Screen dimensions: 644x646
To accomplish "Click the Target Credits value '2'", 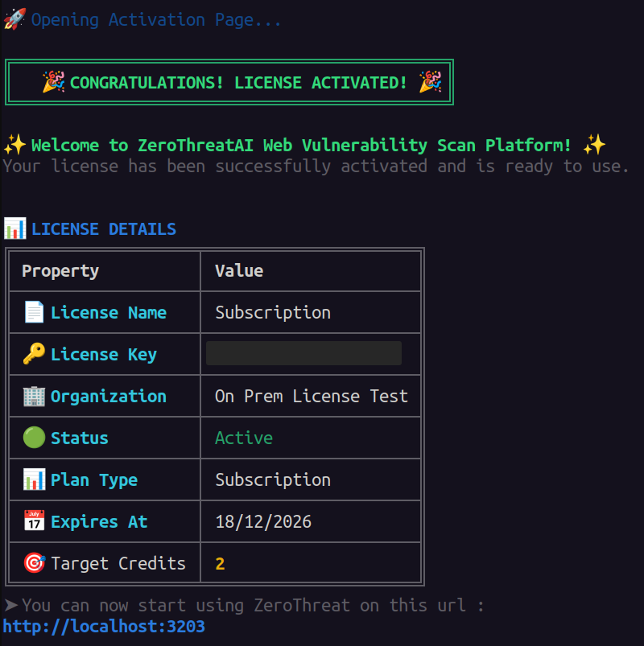I will tap(220, 564).
